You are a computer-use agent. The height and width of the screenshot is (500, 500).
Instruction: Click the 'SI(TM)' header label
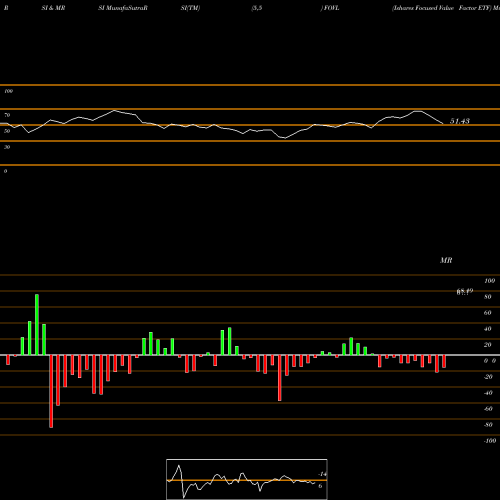point(190,8)
